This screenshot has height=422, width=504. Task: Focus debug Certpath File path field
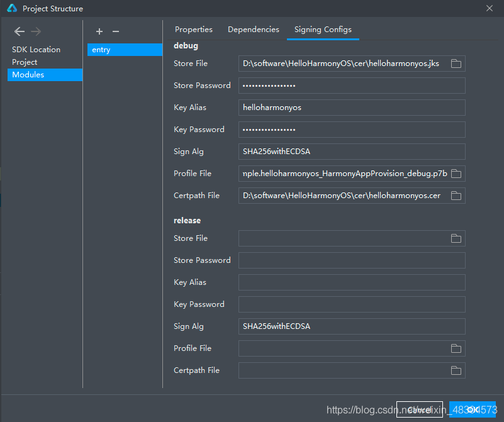352,196
